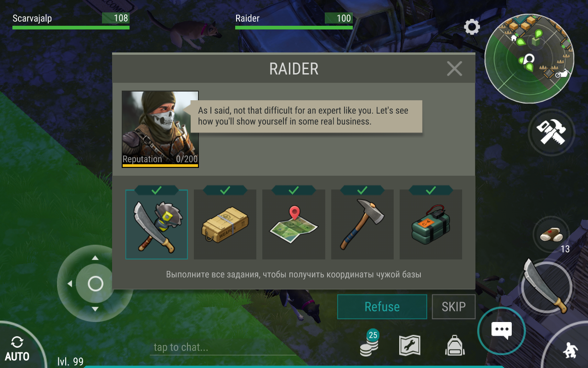The width and height of the screenshot is (588, 368).
Task: Click the Refuse button
Action: (x=382, y=307)
